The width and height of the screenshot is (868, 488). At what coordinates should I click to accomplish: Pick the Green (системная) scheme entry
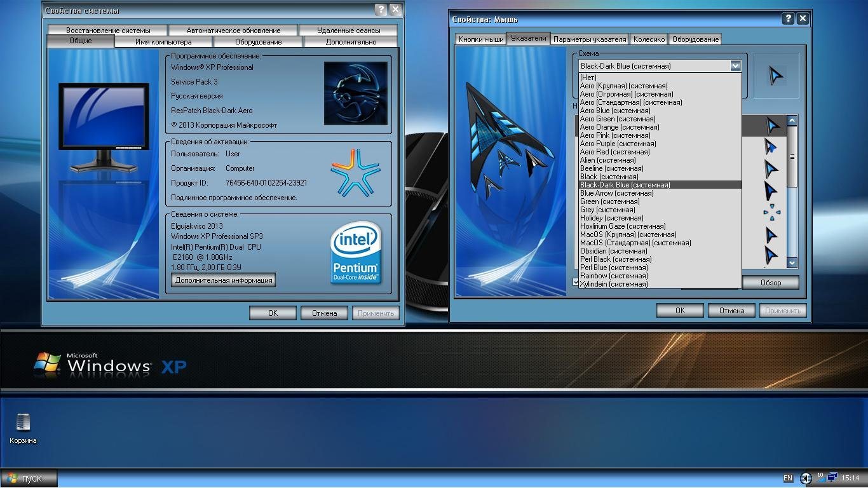660,201
